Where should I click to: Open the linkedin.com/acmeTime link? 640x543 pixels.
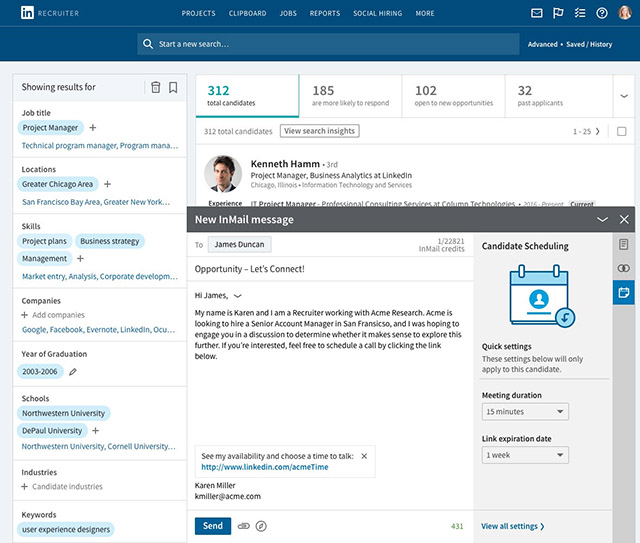pos(264,467)
